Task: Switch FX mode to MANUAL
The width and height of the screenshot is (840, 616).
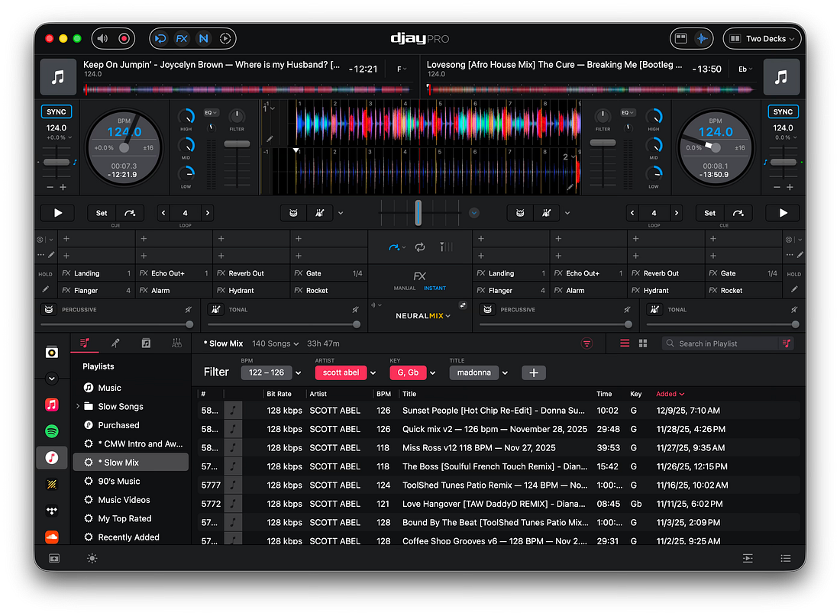Action: click(405, 289)
